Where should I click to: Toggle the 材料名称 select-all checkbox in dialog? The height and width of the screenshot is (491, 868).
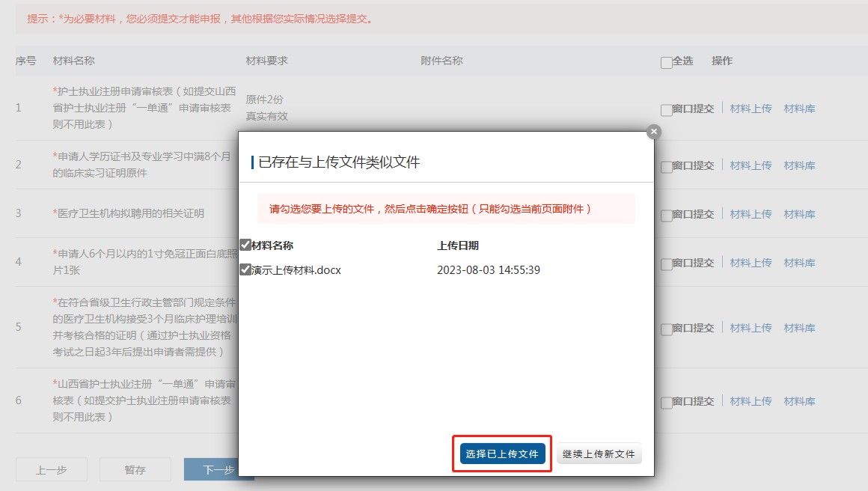point(245,245)
